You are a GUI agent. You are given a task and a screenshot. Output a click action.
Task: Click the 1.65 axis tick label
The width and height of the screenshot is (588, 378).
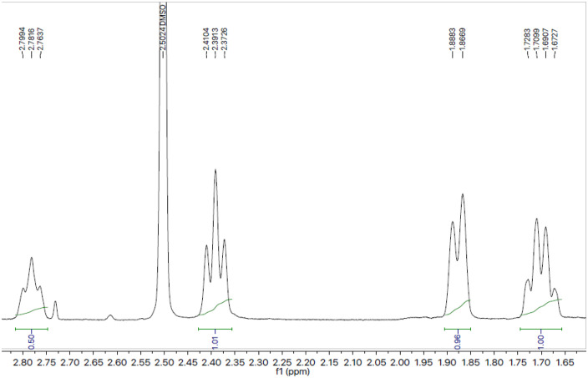coord(565,363)
